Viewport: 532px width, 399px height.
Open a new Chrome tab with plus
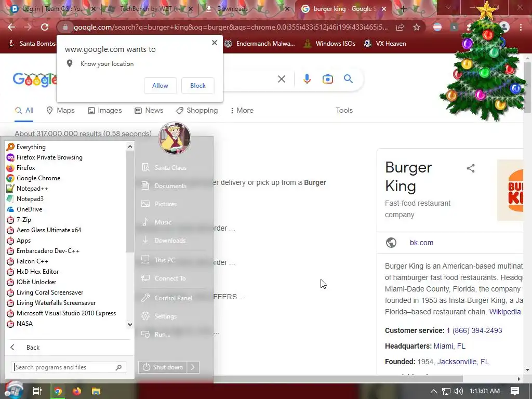click(403, 9)
